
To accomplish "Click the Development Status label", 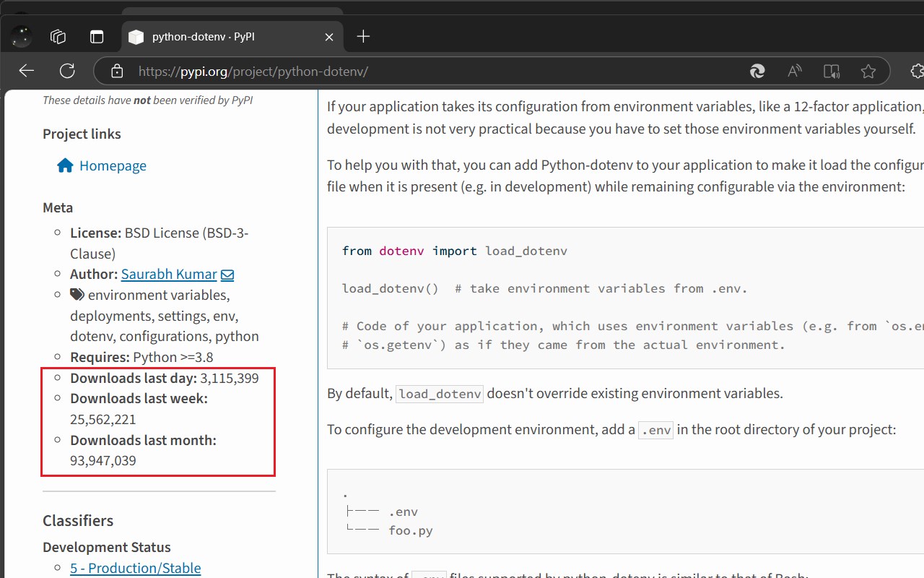I will (107, 547).
